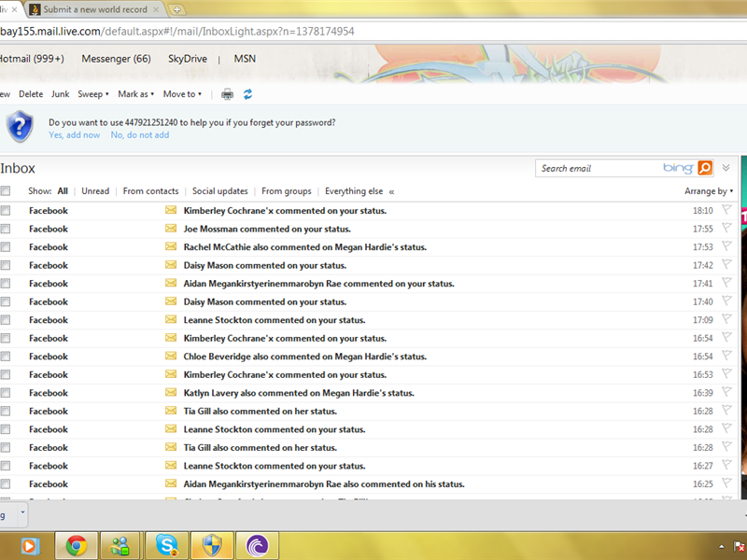
Task: Refresh the inbox with the refresh icon
Action: coord(247,93)
